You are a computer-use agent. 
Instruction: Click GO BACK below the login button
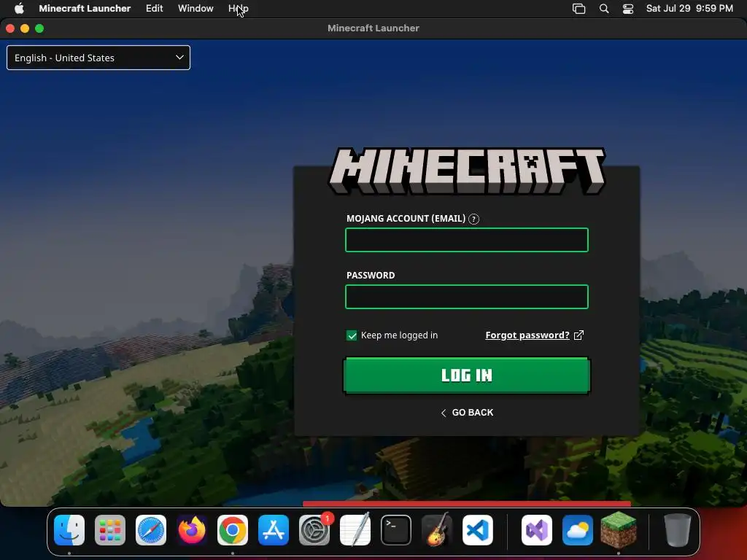tap(467, 413)
